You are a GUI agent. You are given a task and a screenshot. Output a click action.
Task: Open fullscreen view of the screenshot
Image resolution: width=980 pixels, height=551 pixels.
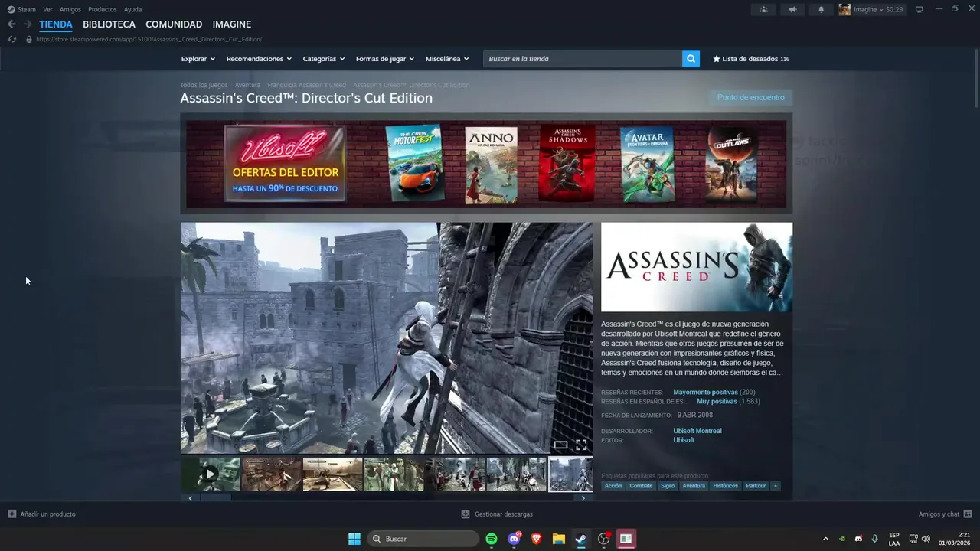click(x=581, y=445)
